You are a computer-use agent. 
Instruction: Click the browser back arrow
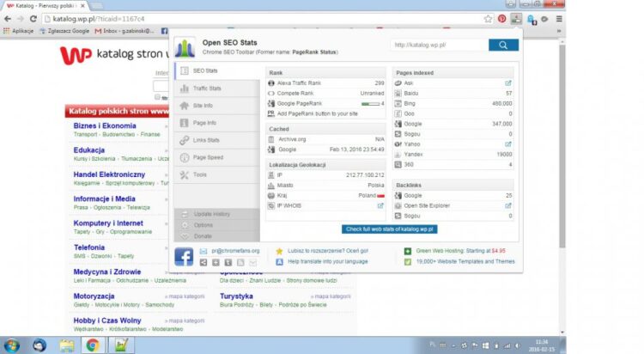[8, 19]
